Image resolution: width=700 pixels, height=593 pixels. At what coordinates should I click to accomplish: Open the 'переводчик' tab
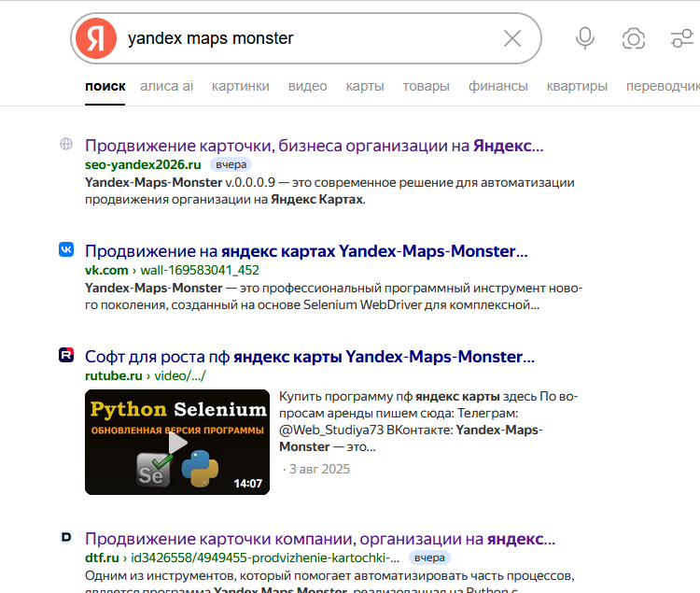[x=663, y=86]
